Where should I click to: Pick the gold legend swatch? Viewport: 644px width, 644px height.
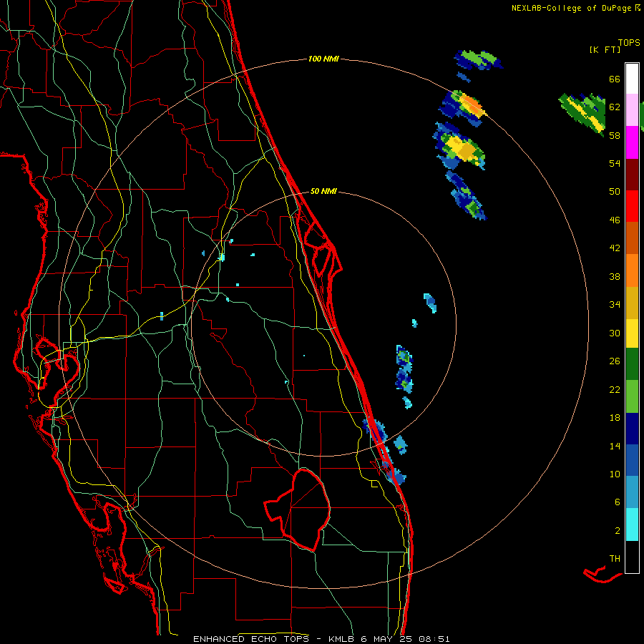(632, 303)
